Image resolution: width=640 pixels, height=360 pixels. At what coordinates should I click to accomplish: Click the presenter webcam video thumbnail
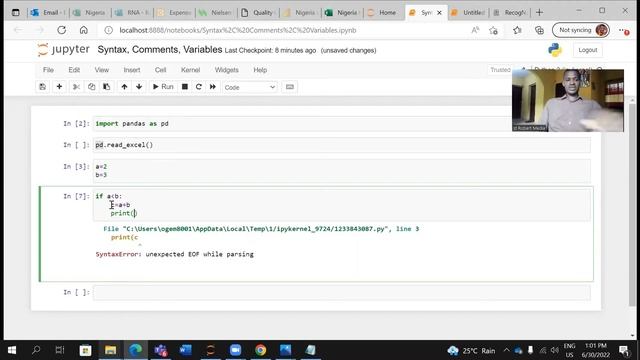click(568, 100)
